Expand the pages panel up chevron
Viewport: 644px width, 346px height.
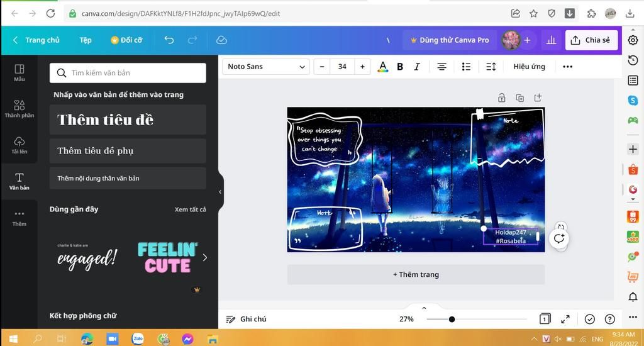coord(425,308)
